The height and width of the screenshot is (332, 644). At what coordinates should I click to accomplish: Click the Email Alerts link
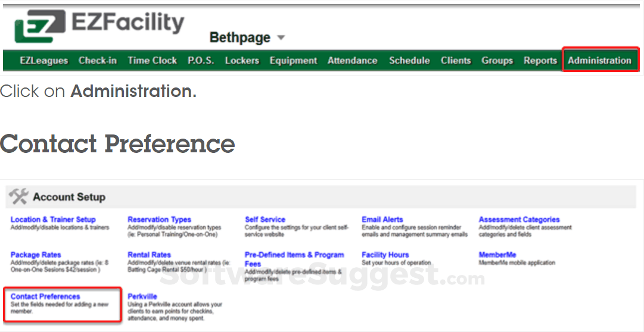pyautogui.click(x=382, y=220)
